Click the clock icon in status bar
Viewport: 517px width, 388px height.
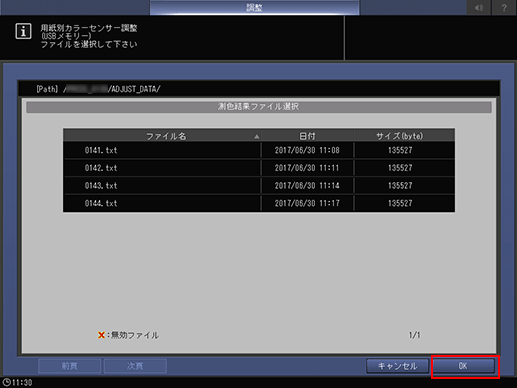click(x=6, y=382)
